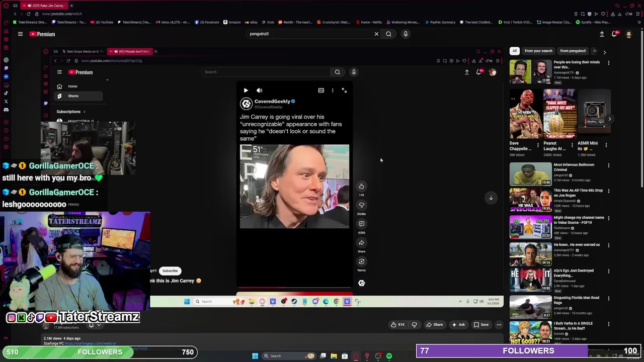644x362 pixels.
Task: Show next shorts with shelf arrow
Action: click(x=609, y=119)
